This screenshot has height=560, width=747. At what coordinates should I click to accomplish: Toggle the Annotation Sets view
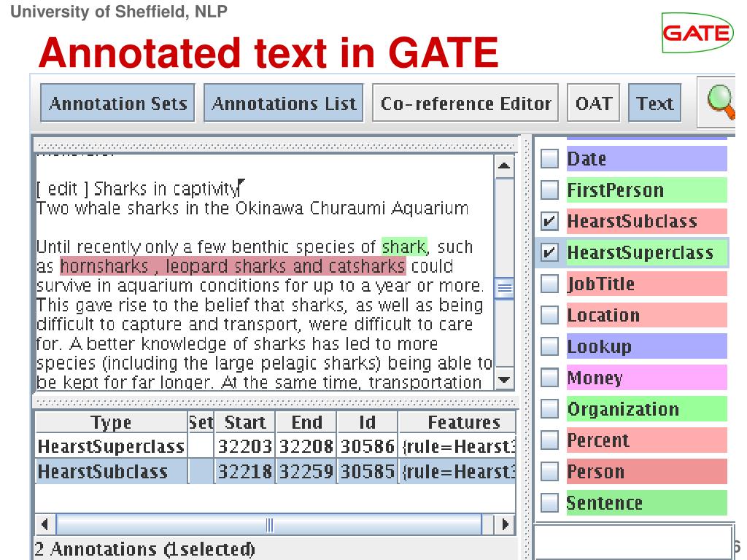(117, 103)
